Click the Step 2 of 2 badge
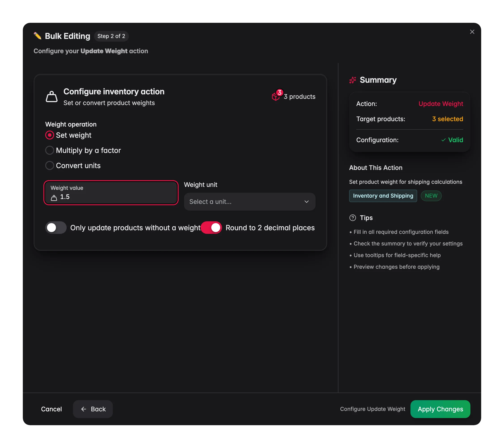Image resolution: width=504 pixels, height=448 pixels. (111, 36)
